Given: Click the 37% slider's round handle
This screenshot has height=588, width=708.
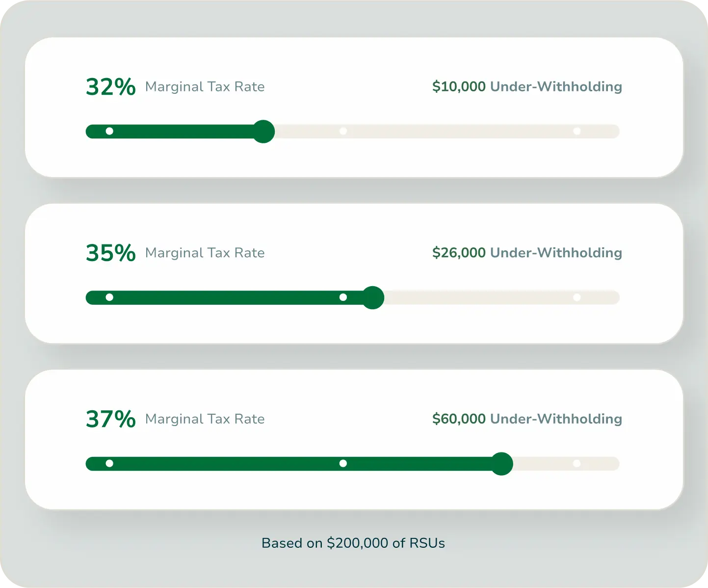Looking at the screenshot, I should (x=501, y=463).
